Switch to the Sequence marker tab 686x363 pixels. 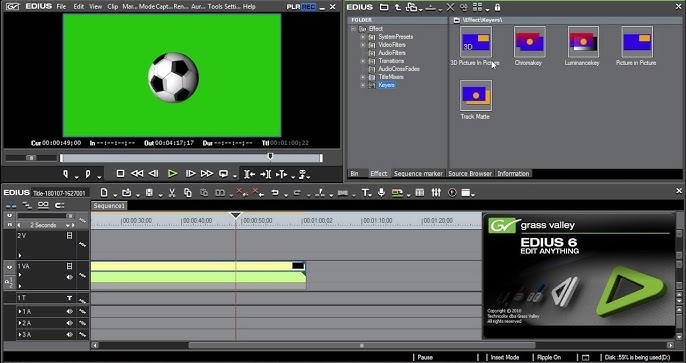point(418,174)
